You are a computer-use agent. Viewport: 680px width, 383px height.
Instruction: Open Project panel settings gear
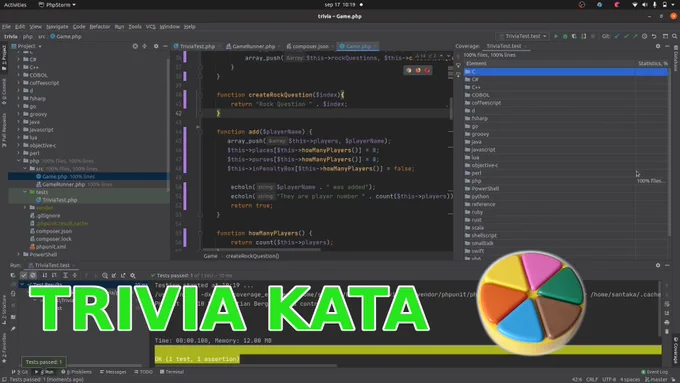point(156,46)
